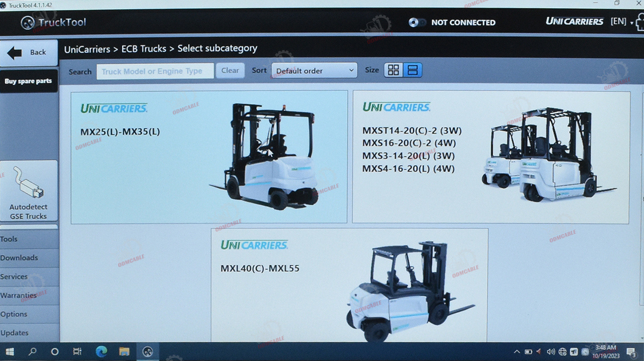Click the white square tray icon beside the globe
Screen dimensions: 644x361
coord(574,352)
